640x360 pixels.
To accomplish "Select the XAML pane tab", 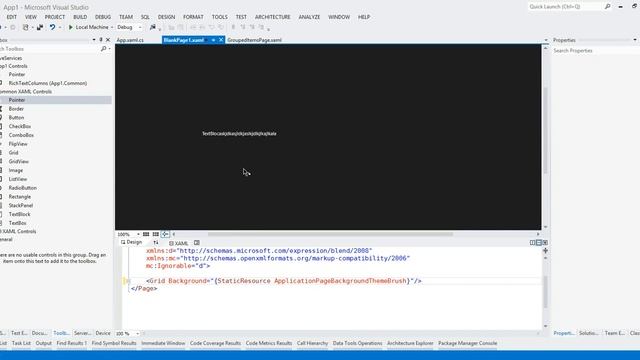I will (x=179, y=243).
